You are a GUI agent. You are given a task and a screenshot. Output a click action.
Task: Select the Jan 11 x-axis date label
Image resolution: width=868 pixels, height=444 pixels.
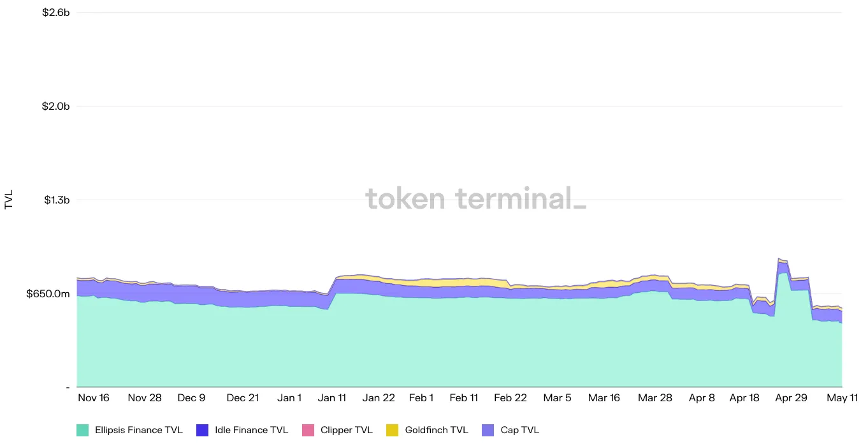point(332,398)
